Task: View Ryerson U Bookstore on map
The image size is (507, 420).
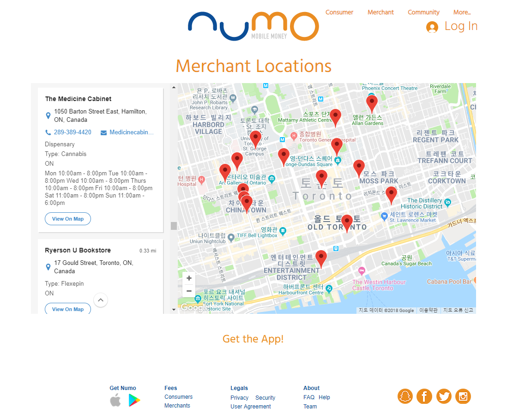Action: pyautogui.click(x=68, y=308)
